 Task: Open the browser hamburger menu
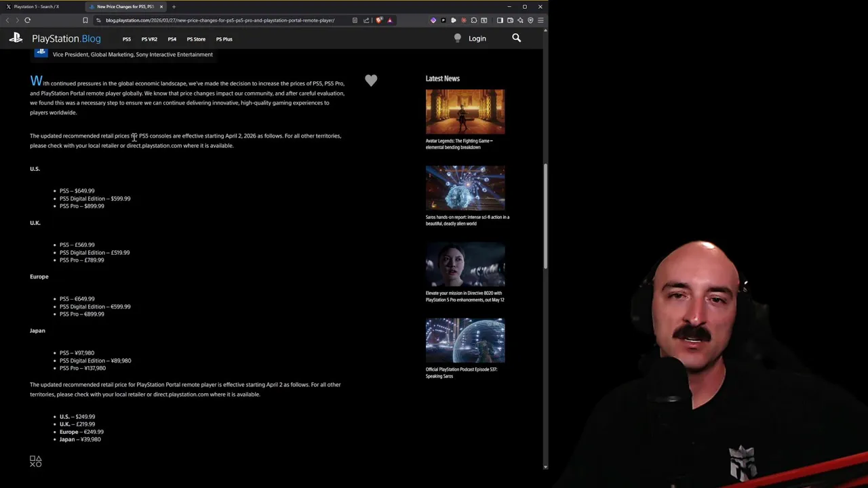pyautogui.click(x=540, y=20)
